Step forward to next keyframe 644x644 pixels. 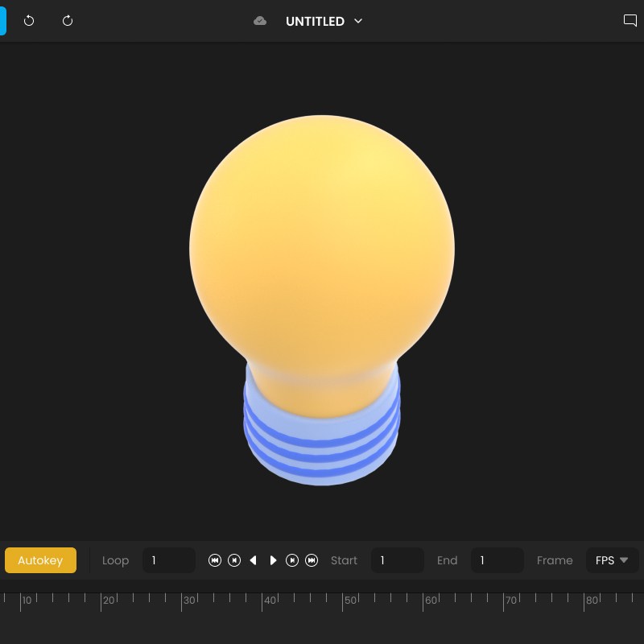[292, 560]
